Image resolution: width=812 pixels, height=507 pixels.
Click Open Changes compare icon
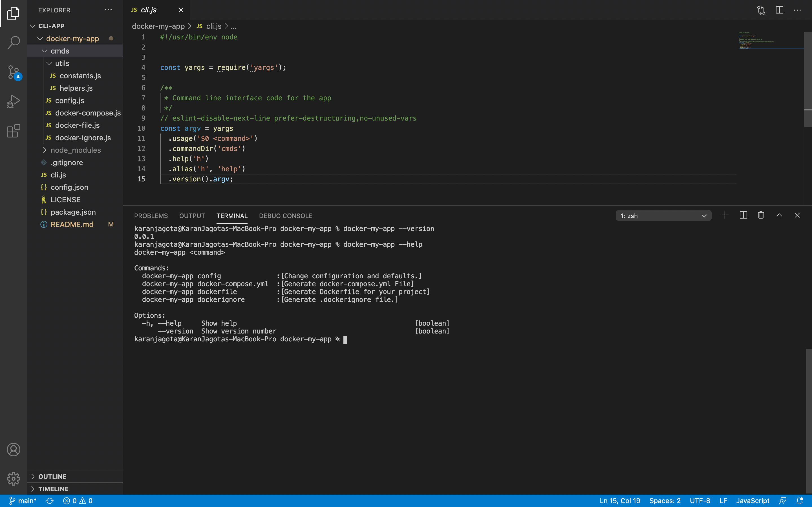761,10
